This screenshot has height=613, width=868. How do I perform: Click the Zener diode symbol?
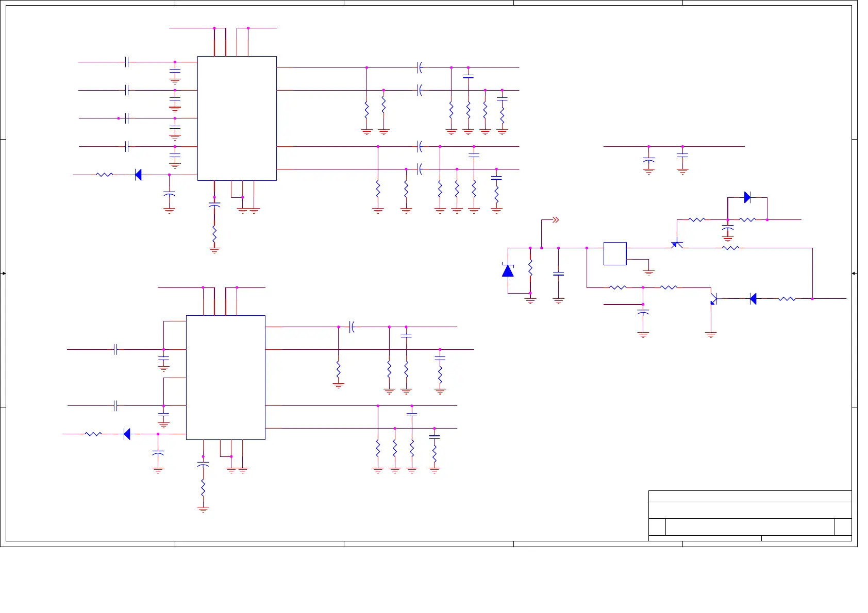[508, 270]
